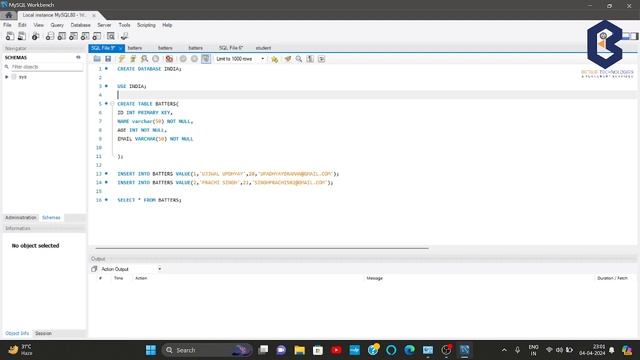Click the reconnect to DBMS icon
640x360 pixels.
(124, 36)
